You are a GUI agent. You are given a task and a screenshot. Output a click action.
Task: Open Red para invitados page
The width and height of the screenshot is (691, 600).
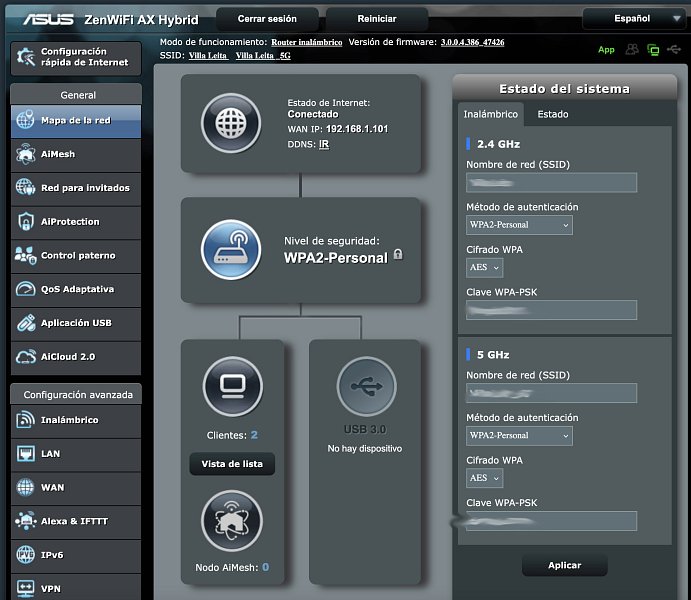76,188
